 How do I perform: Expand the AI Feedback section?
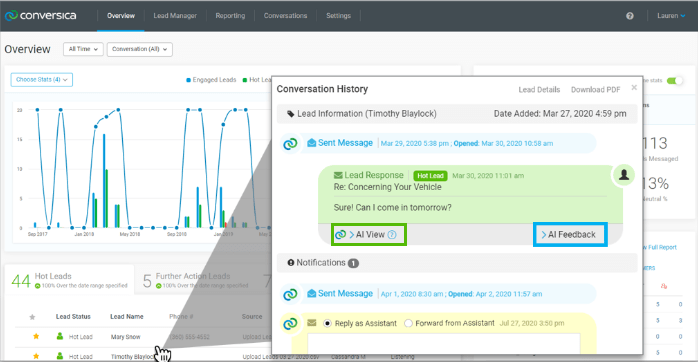tap(570, 235)
